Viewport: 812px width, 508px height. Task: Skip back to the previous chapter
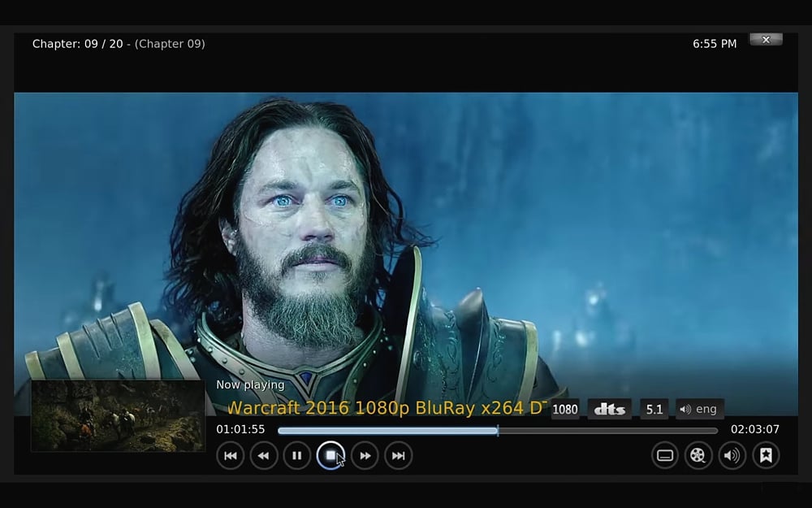(231, 455)
